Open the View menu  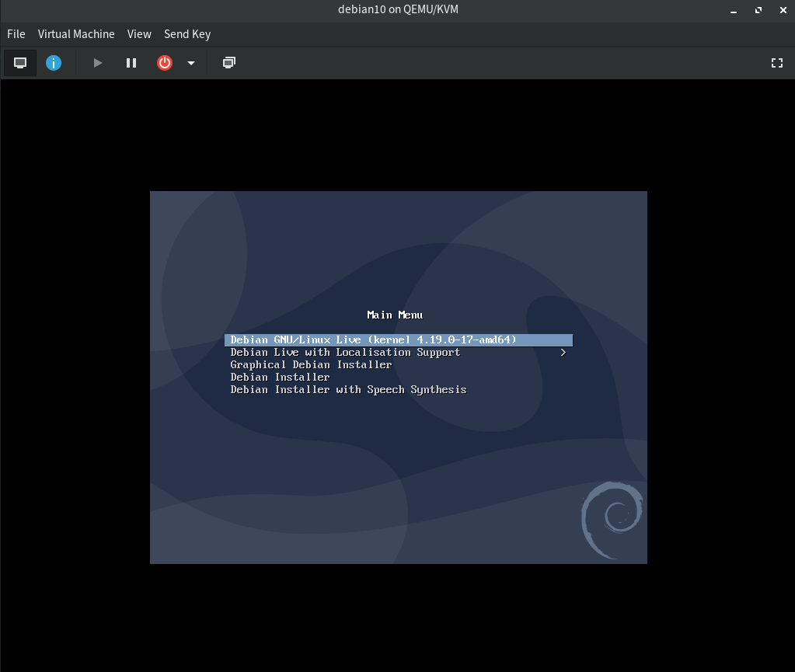[x=139, y=34]
